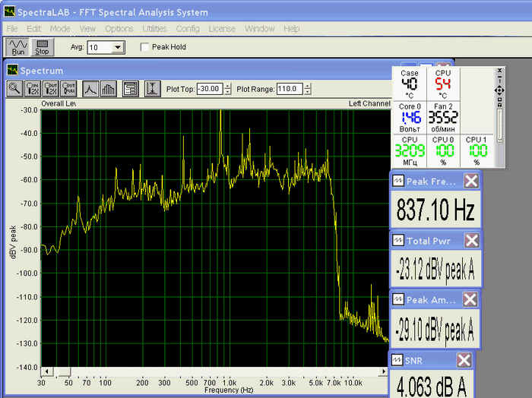Close the Total Pwr readout window
This screenshot has height=398, width=532.
click(x=471, y=241)
